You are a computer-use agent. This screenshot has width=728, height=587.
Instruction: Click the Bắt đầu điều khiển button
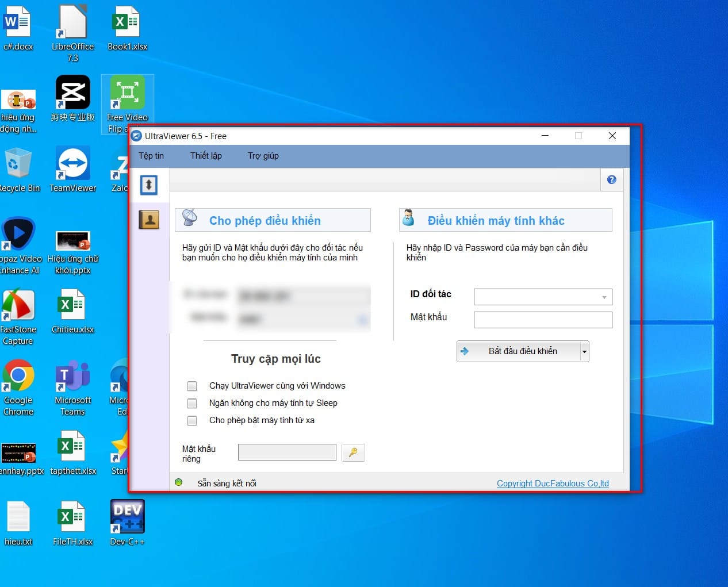click(x=518, y=351)
